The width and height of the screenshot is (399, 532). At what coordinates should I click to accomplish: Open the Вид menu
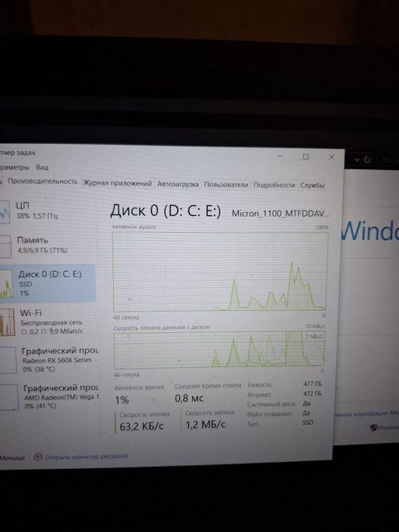42,168
